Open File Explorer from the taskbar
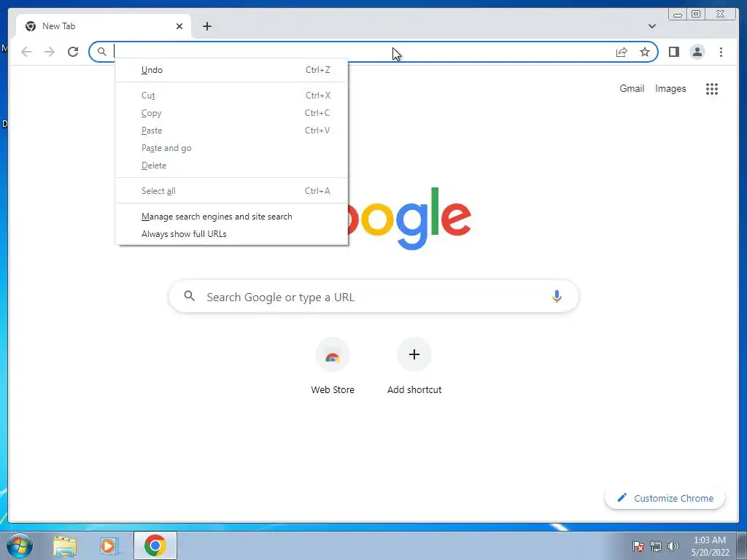The image size is (747, 560). click(65, 546)
